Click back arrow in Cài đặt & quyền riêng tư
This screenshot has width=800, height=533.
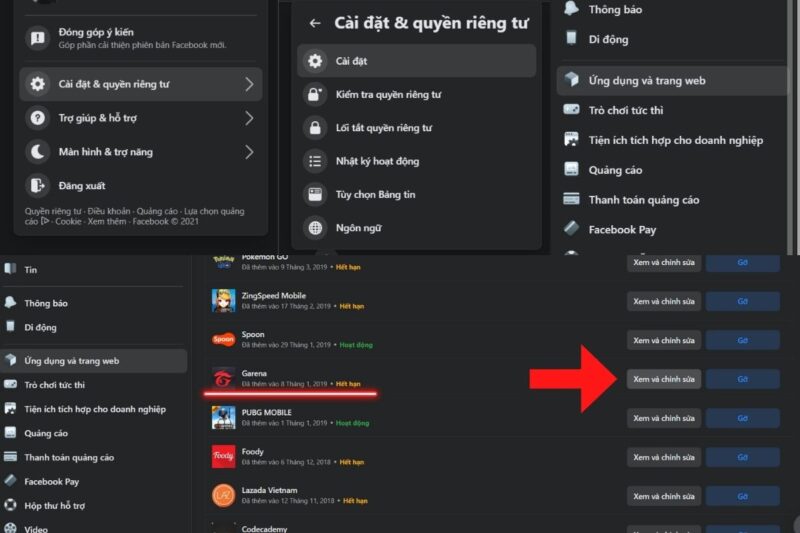click(x=315, y=23)
